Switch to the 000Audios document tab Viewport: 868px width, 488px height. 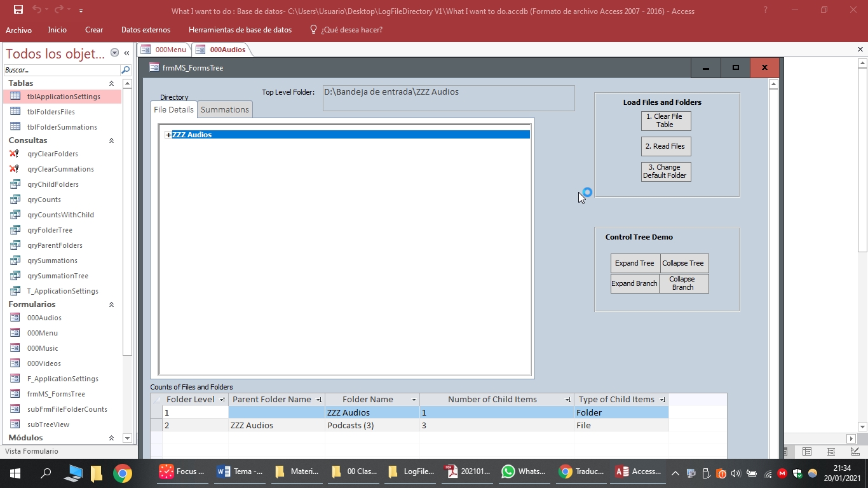(x=221, y=50)
